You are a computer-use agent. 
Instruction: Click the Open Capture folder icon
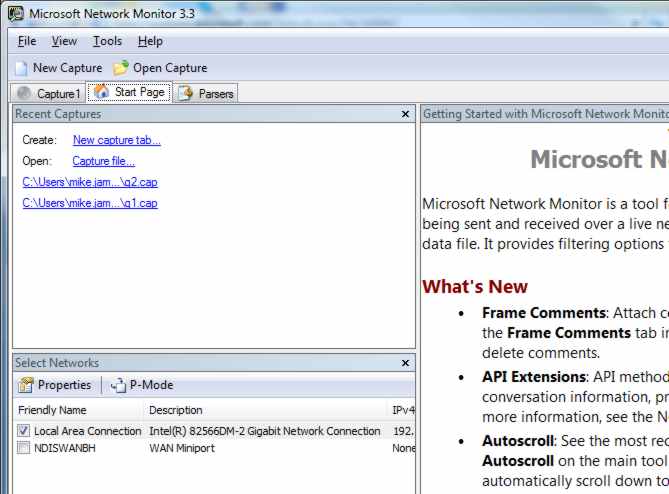(x=121, y=67)
